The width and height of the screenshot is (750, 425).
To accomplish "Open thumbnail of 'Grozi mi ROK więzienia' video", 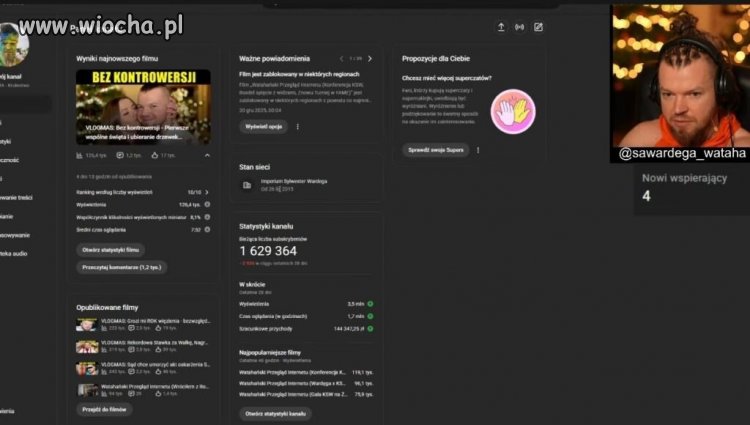I will (87, 325).
